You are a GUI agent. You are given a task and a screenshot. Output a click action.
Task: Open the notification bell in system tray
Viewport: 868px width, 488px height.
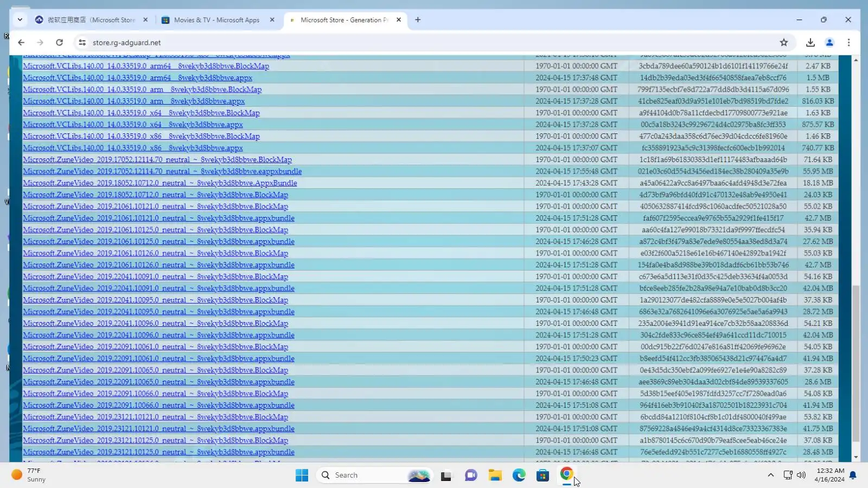853,475
